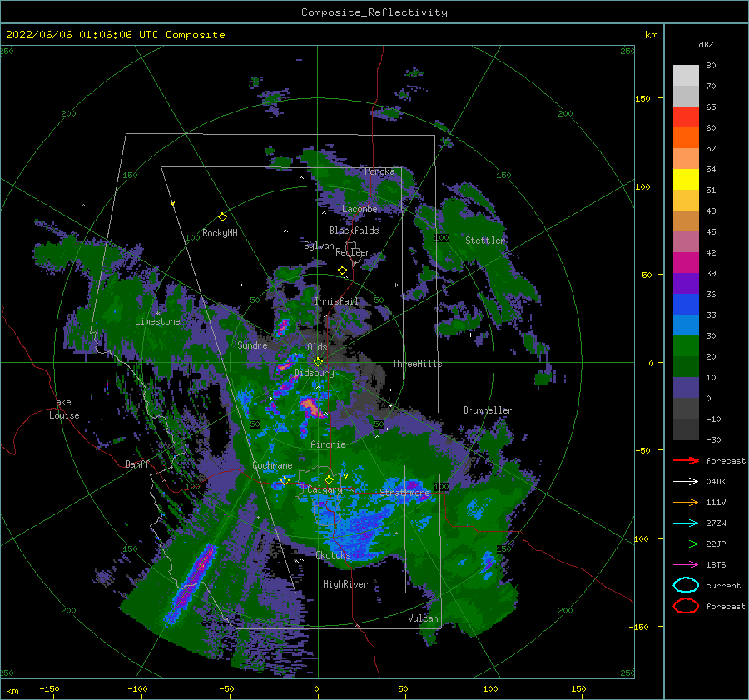Screen dimensions: 749x700
Task: Pick the 30 dBZ green swatch
Action: pyautogui.click(x=686, y=345)
